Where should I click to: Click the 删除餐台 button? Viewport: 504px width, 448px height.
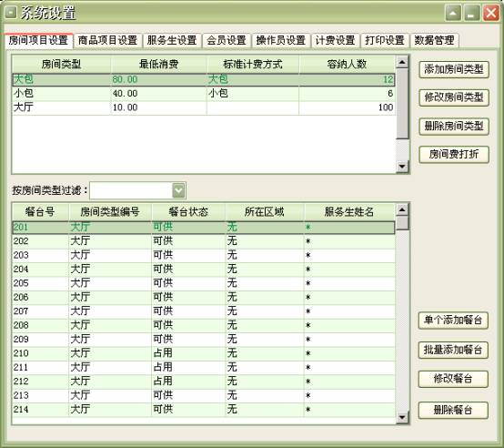[x=453, y=410]
